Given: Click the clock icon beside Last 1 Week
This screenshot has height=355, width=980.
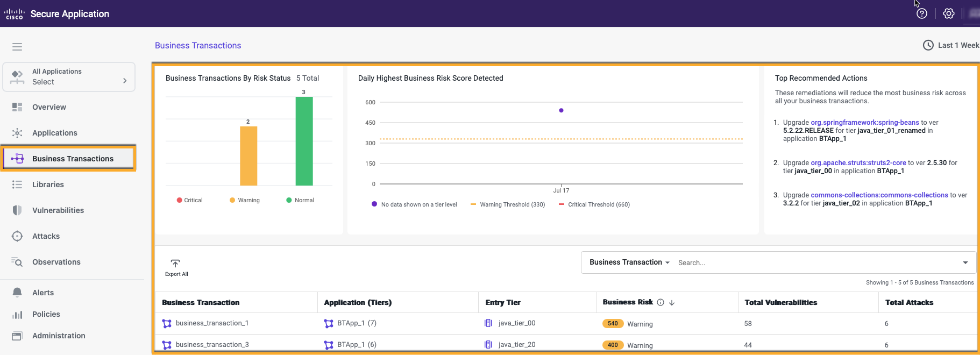Looking at the screenshot, I should point(928,45).
